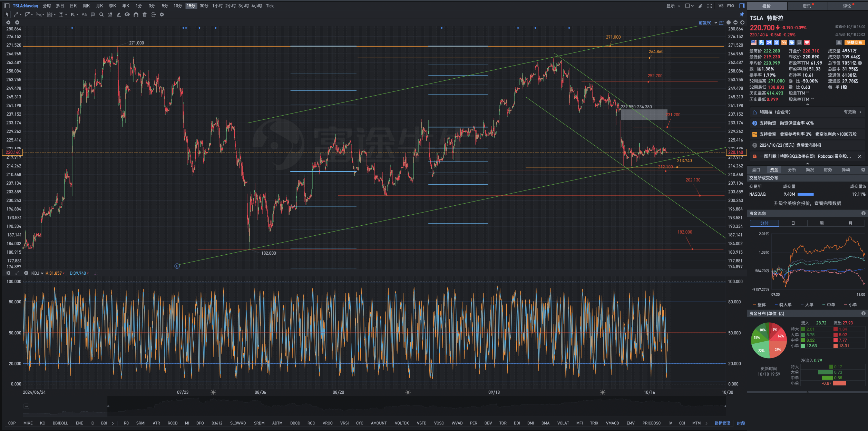Open the Tesla Q3 earnings preview article
Screen dimensions: 868x431
pyautogui.click(x=806, y=156)
